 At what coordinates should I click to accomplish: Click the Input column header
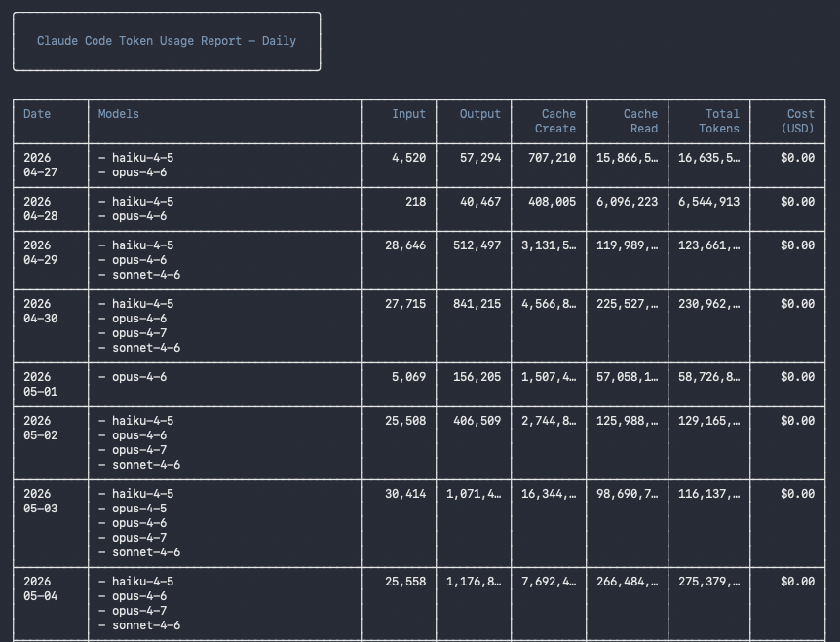click(x=408, y=114)
